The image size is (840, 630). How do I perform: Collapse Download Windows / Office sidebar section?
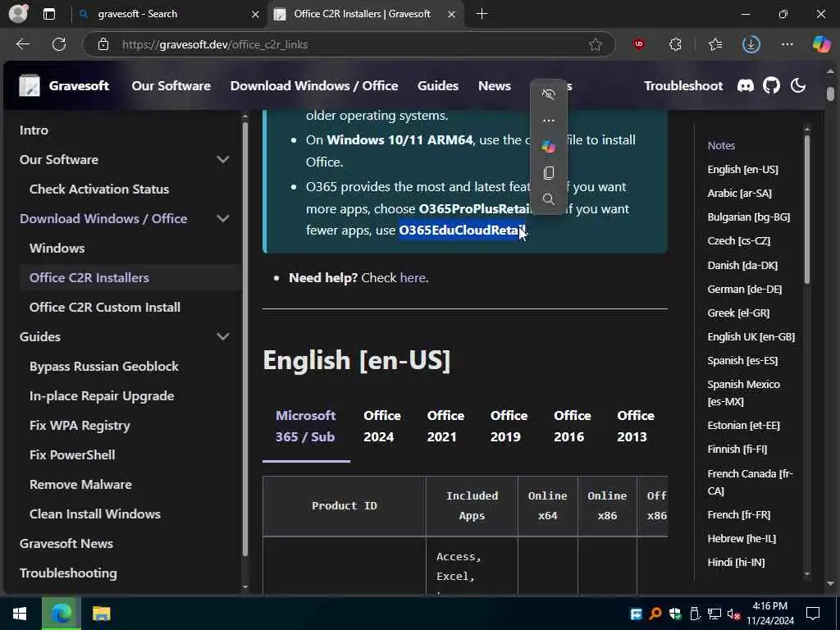[223, 218]
